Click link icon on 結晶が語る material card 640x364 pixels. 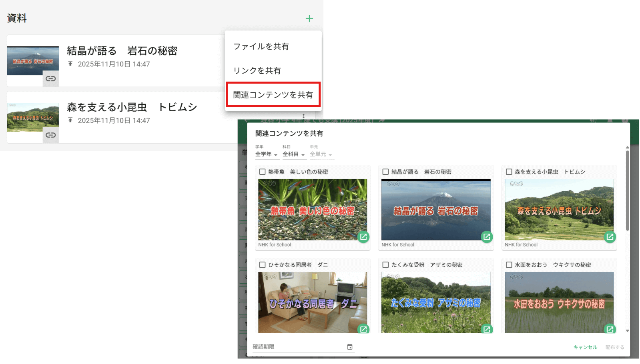50,79
